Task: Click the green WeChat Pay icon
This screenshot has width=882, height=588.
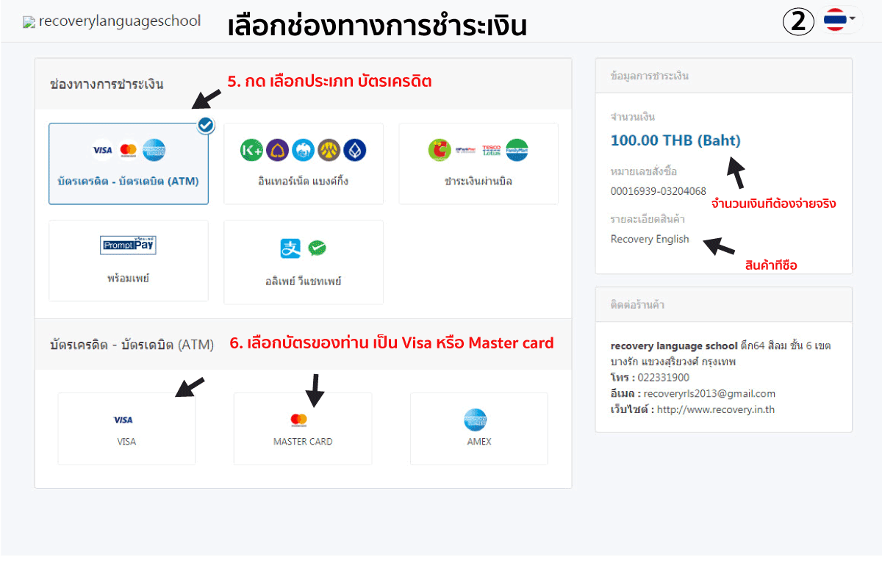Action: (318, 248)
